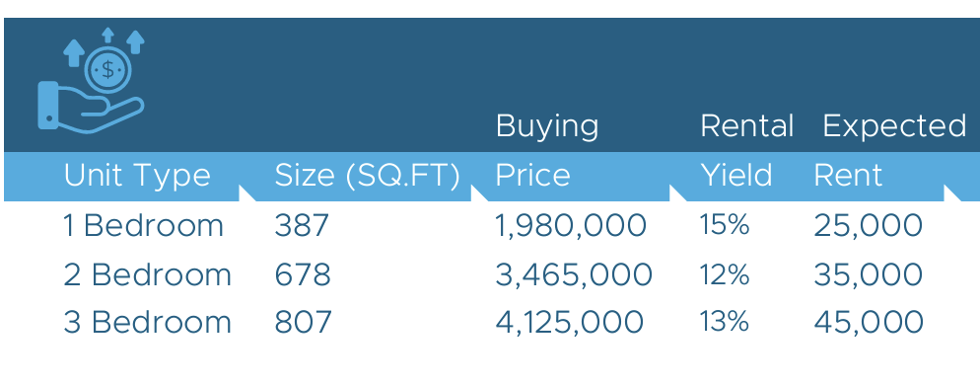Click the 387 size value
The width and height of the screenshot is (980, 385).
click(x=302, y=225)
